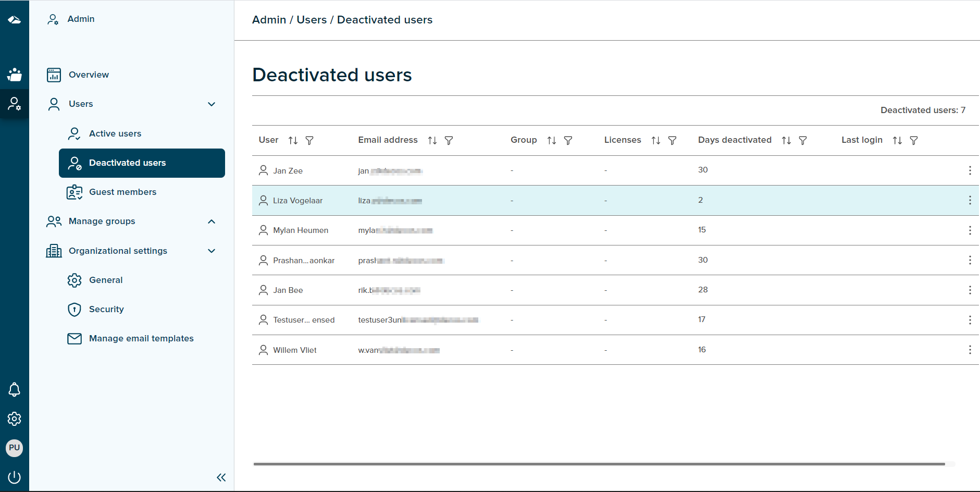The width and height of the screenshot is (980, 492).
Task: Open Security settings
Action: [106, 309]
